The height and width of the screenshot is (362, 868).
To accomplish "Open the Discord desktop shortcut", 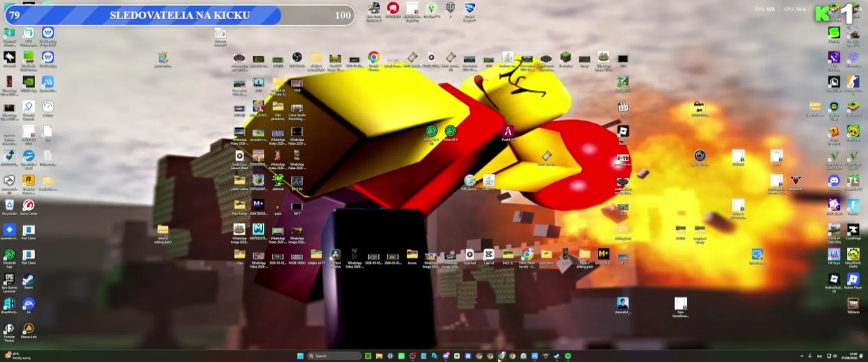I will (x=834, y=182).
